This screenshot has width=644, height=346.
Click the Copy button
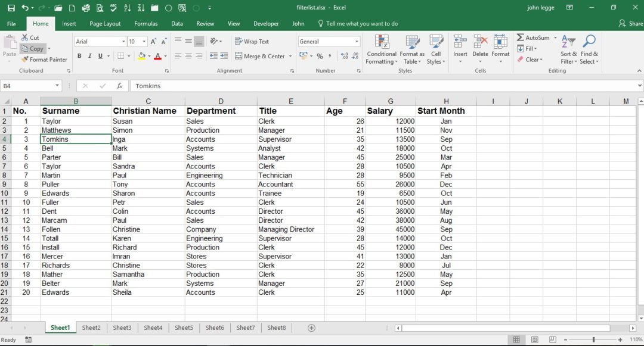point(33,48)
